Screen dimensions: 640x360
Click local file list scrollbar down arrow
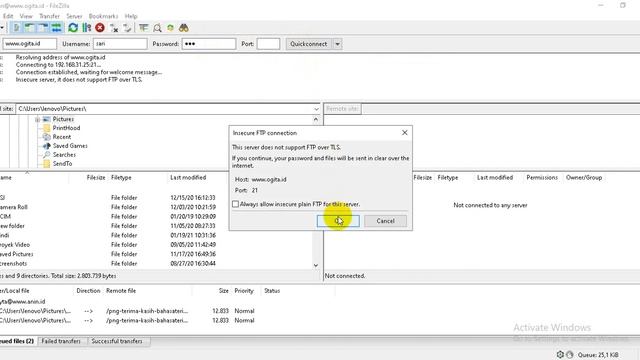pos(316,265)
